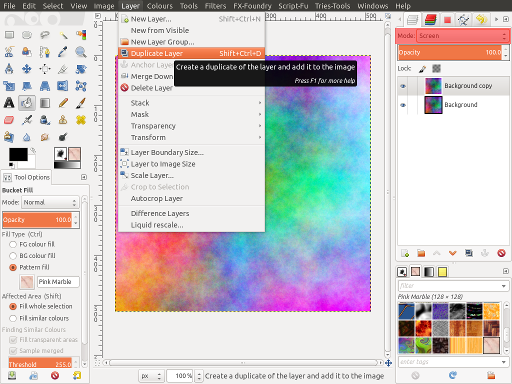Hide the Background layer

(403, 105)
